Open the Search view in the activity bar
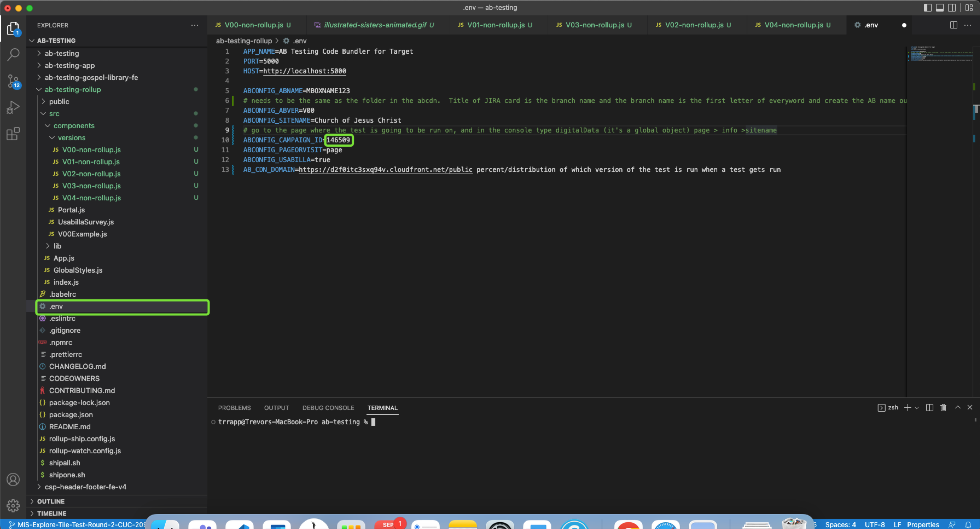980x529 pixels. tap(13, 54)
